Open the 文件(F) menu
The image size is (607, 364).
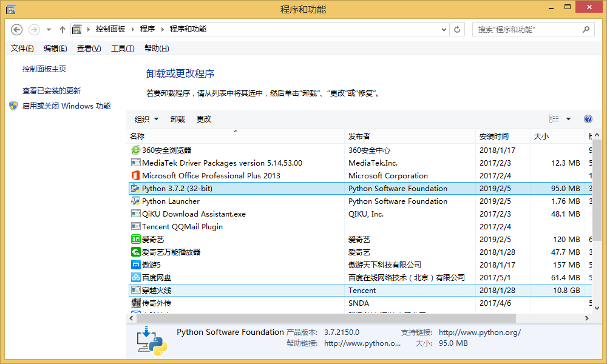[22, 49]
